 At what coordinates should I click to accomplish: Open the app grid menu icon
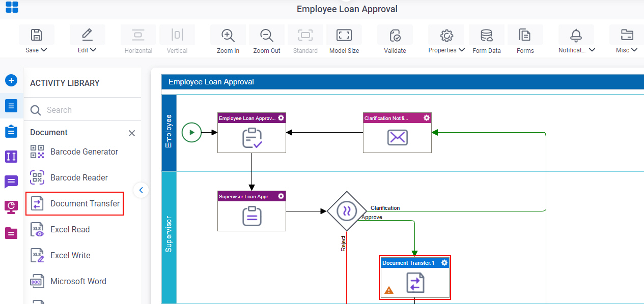click(x=12, y=7)
